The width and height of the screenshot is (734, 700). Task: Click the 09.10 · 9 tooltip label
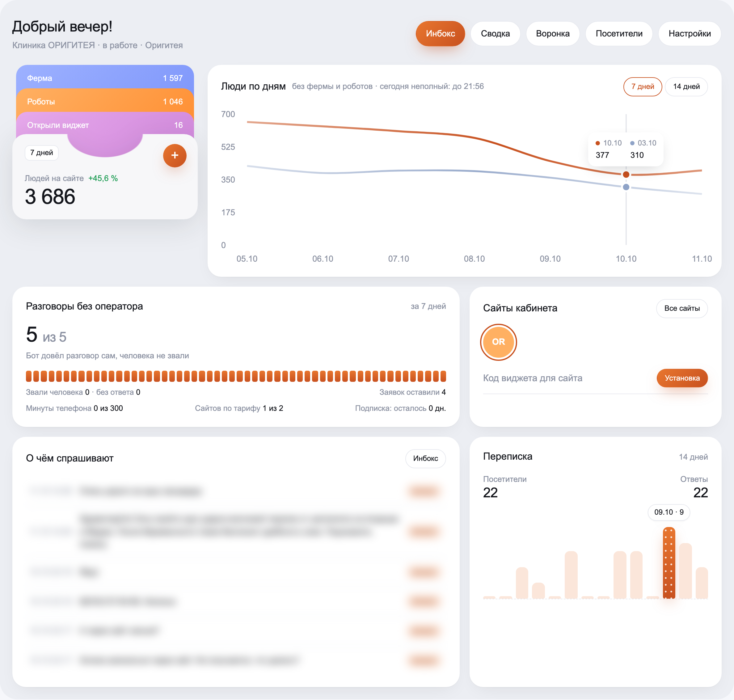pos(669,512)
